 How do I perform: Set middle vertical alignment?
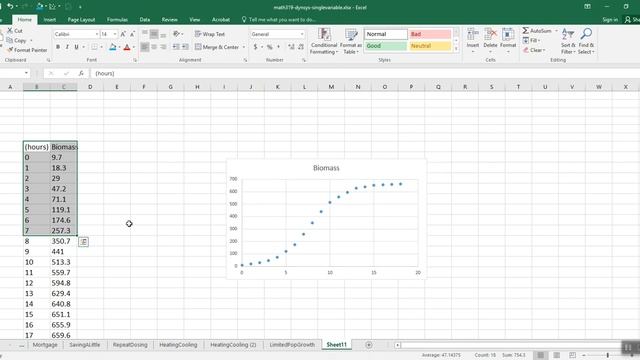pyautogui.click(x=154, y=34)
